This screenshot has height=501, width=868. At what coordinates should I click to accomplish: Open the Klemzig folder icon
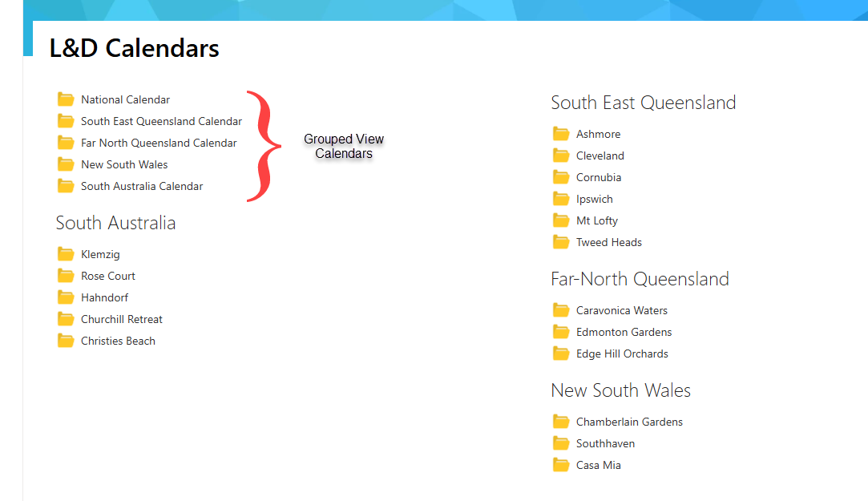coord(66,254)
